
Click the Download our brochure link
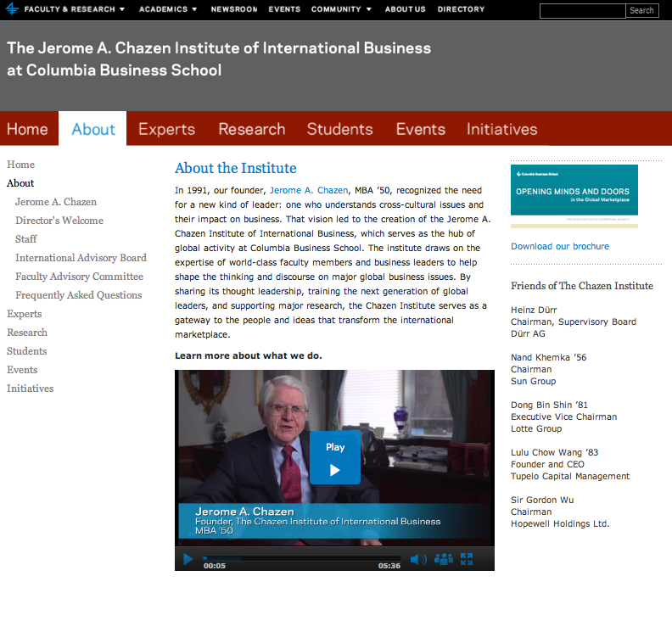point(560,246)
